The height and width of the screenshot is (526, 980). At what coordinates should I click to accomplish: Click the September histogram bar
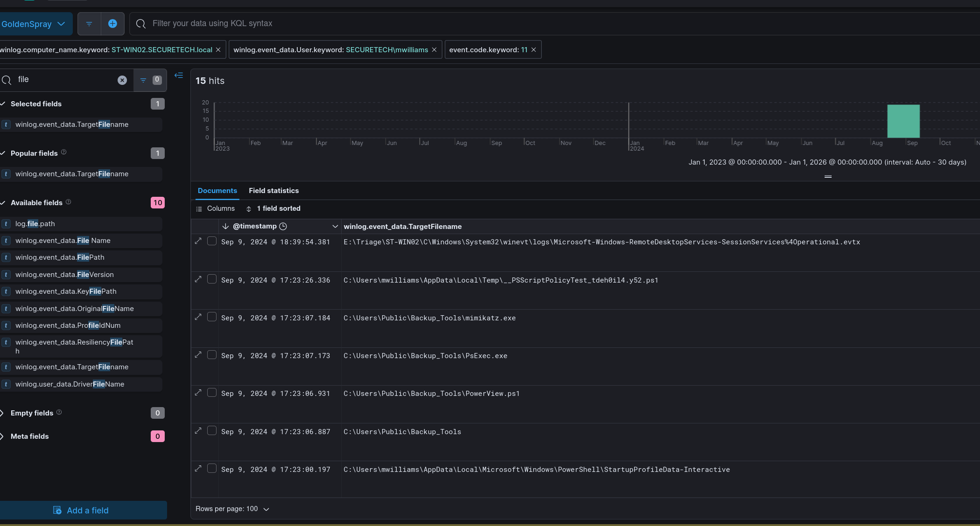tap(903, 121)
